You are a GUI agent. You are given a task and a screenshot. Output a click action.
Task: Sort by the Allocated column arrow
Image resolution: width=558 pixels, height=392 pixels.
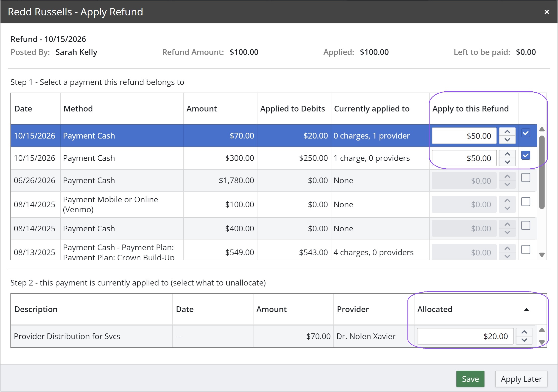coord(526,309)
